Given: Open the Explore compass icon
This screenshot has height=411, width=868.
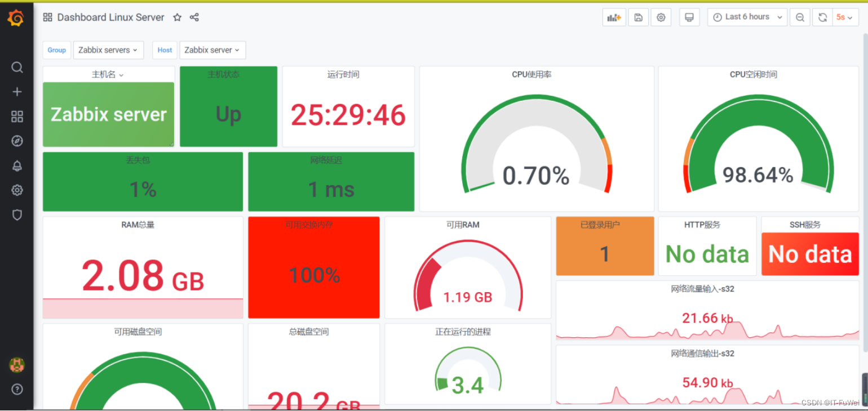Looking at the screenshot, I should tap(17, 141).
